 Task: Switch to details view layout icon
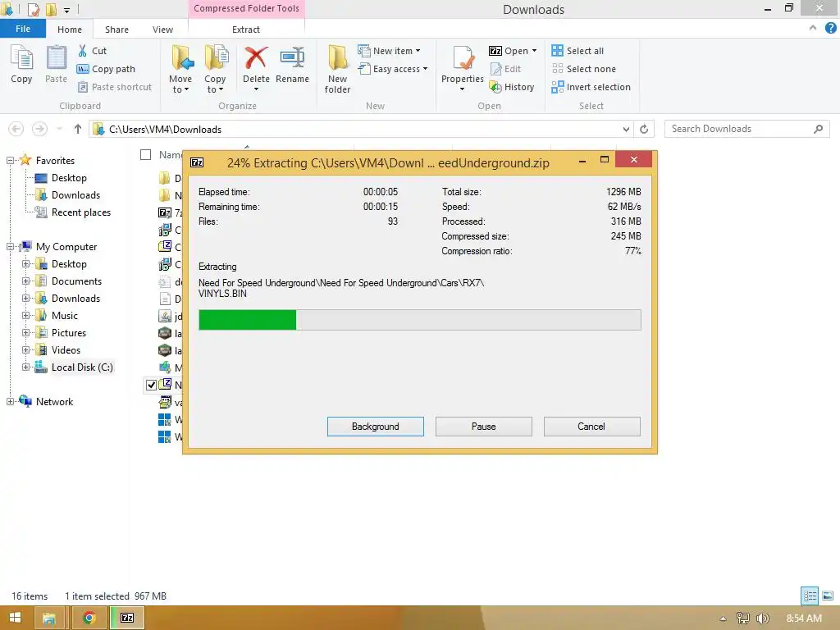click(x=810, y=596)
